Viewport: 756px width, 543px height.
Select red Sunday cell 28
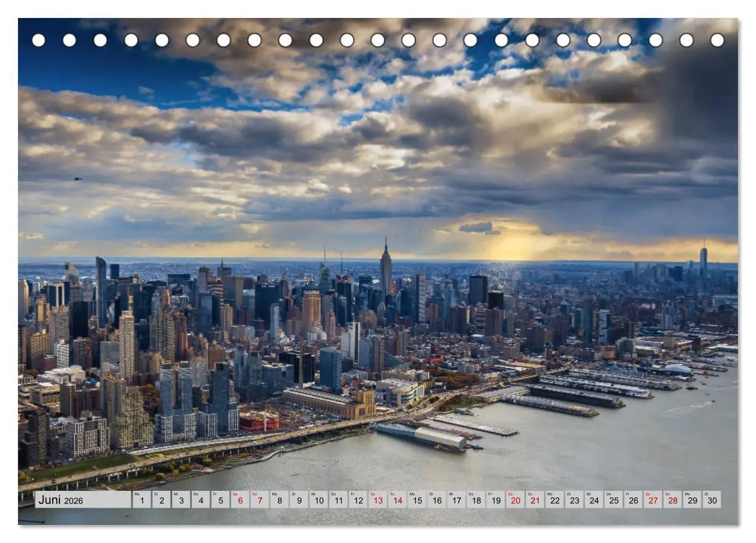(673, 500)
